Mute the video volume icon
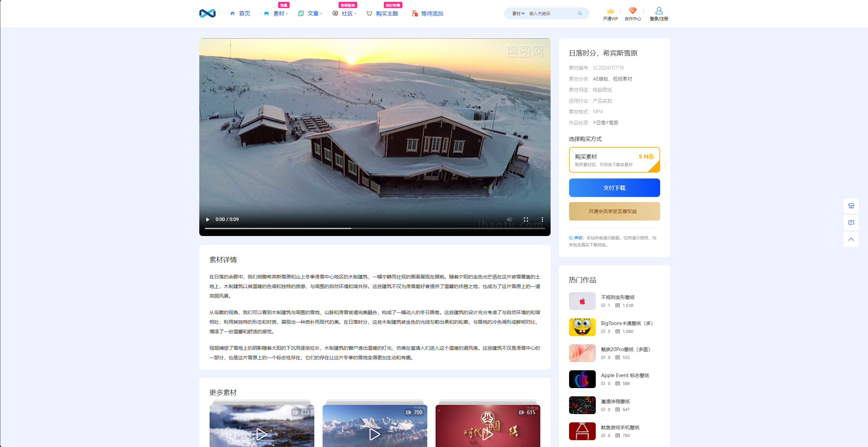This screenshot has width=868, height=447. pyautogui.click(x=510, y=220)
